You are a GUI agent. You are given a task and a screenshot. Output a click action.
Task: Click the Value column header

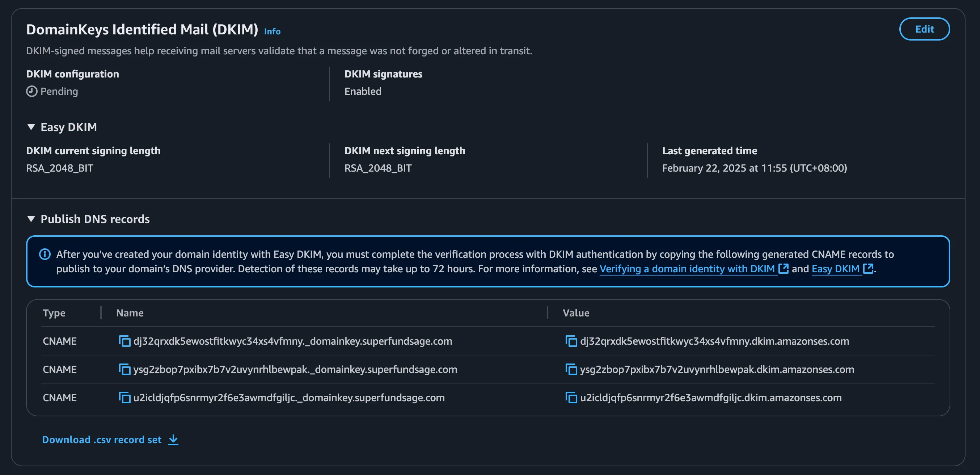(576, 313)
